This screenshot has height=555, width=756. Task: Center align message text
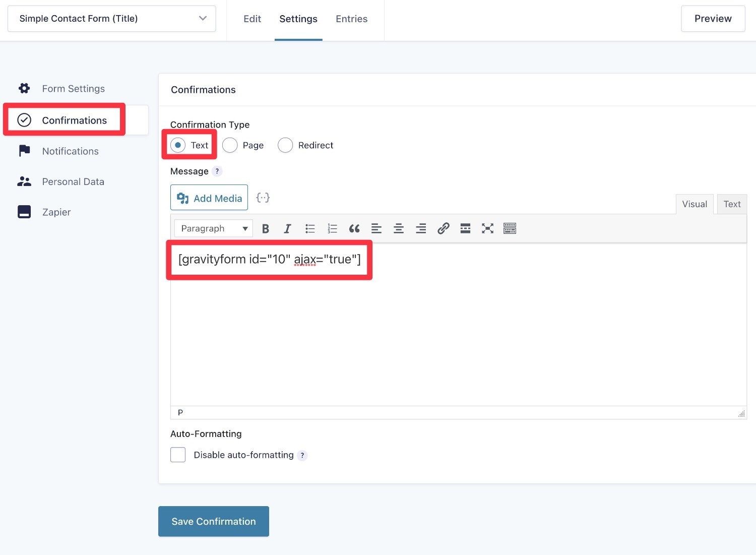(399, 229)
